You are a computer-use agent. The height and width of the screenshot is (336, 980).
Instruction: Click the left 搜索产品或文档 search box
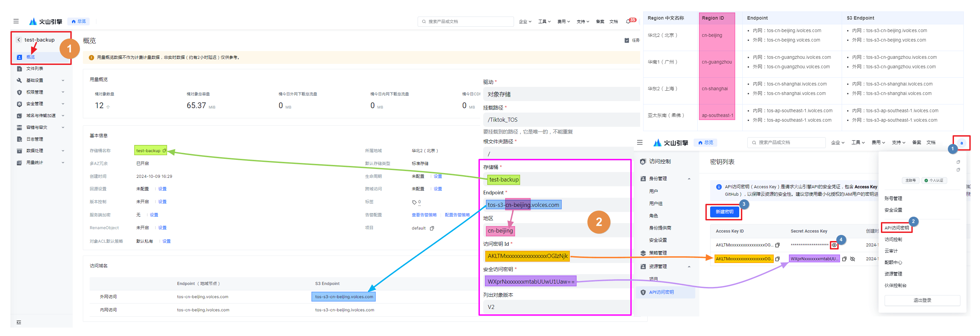(x=465, y=22)
